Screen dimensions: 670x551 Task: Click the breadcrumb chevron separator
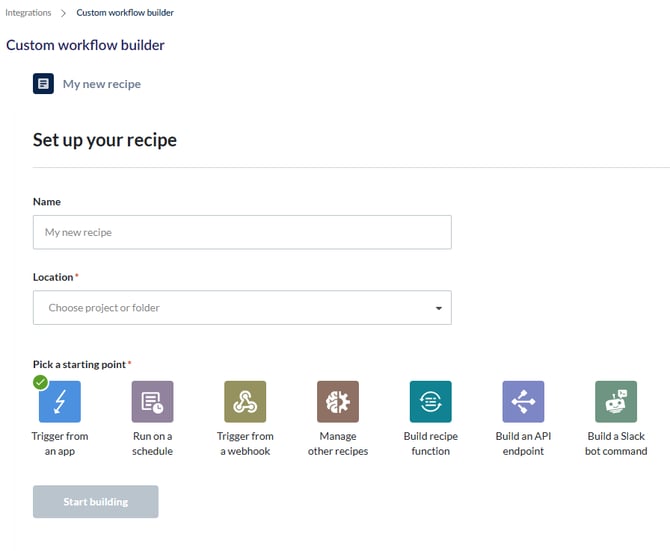click(x=63, y=12)
